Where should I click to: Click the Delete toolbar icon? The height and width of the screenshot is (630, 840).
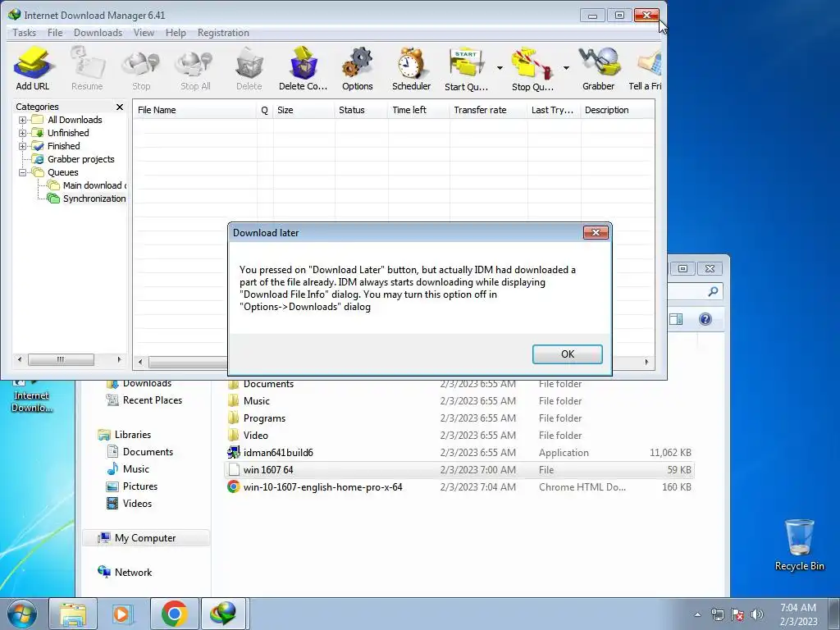click(249, 69)
